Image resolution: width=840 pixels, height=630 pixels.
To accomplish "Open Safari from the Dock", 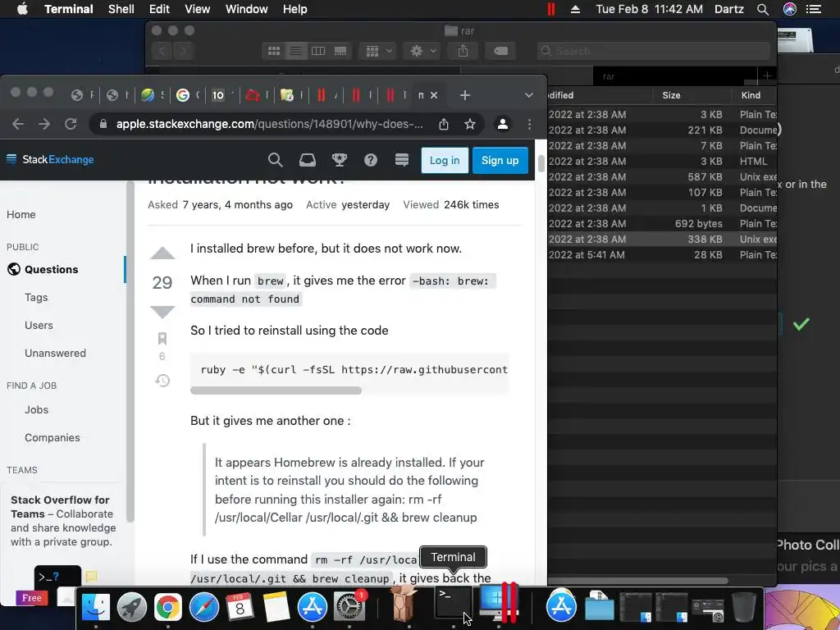I will pyautogui.click(x=204, y=607).
